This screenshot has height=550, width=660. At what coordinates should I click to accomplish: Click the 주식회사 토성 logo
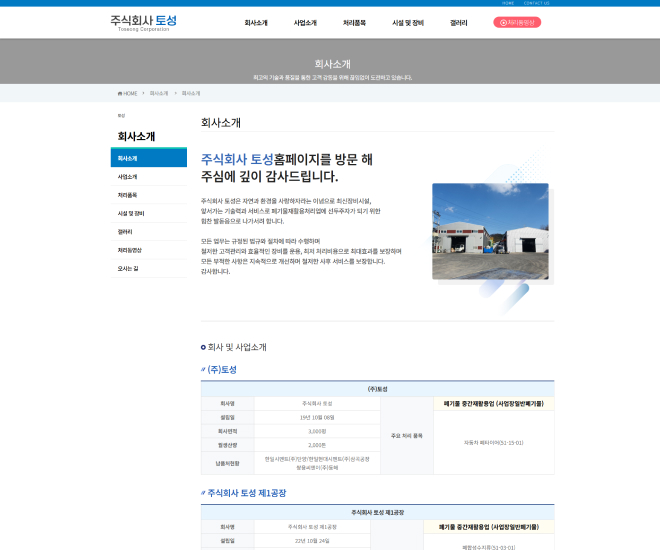coord(143,22)
